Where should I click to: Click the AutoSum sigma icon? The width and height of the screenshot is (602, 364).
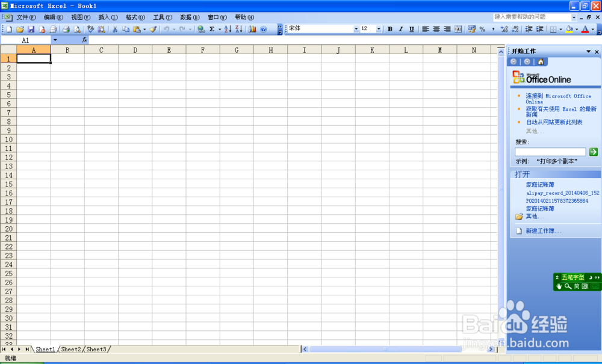coord(211,29)
